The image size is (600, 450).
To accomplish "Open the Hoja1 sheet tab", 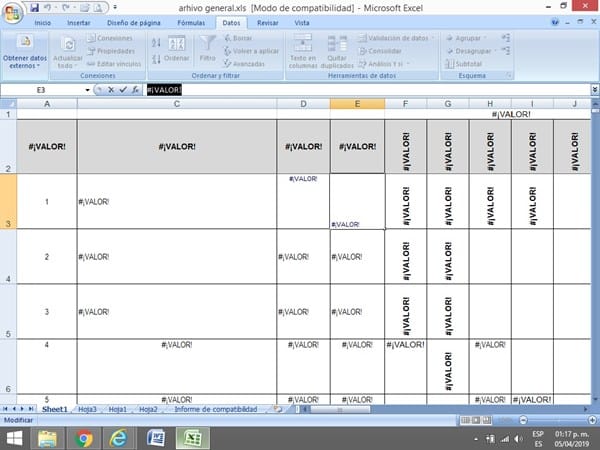I will click(117, 409).
